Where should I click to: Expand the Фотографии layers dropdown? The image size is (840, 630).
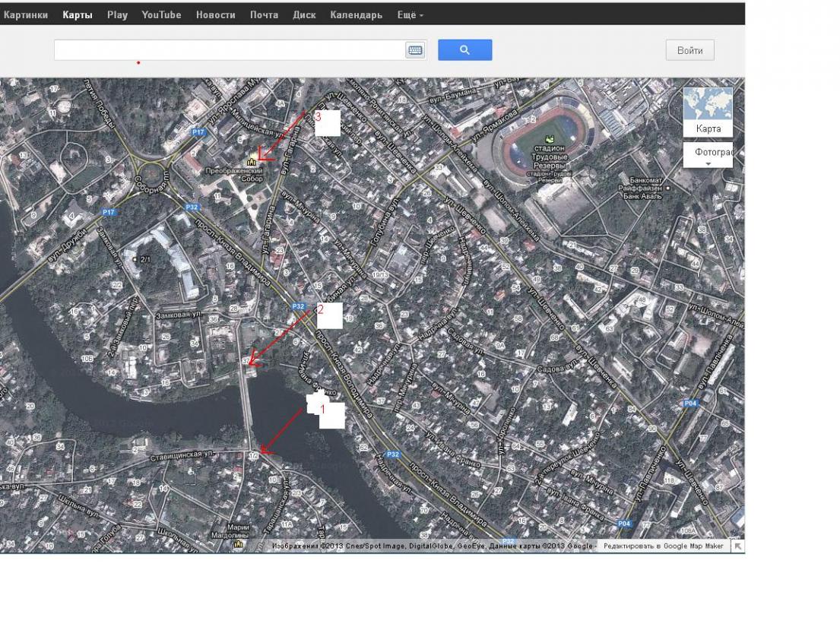coord(708,156)
